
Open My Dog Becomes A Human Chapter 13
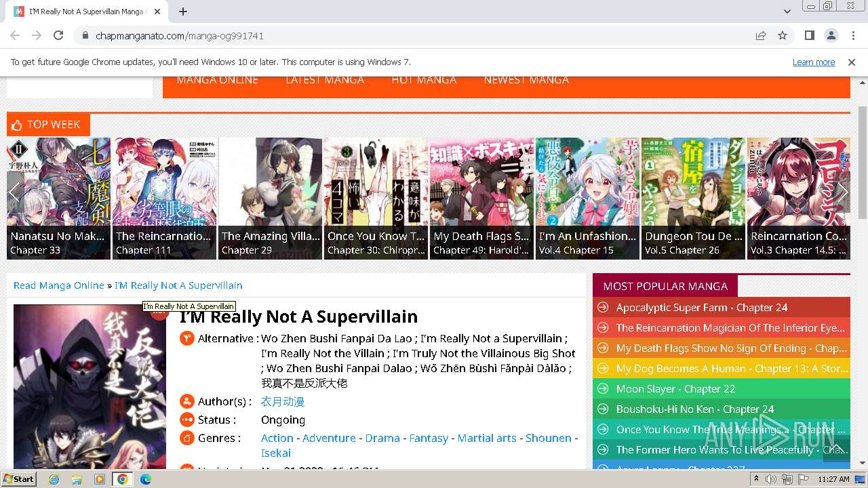pos(732,369)
